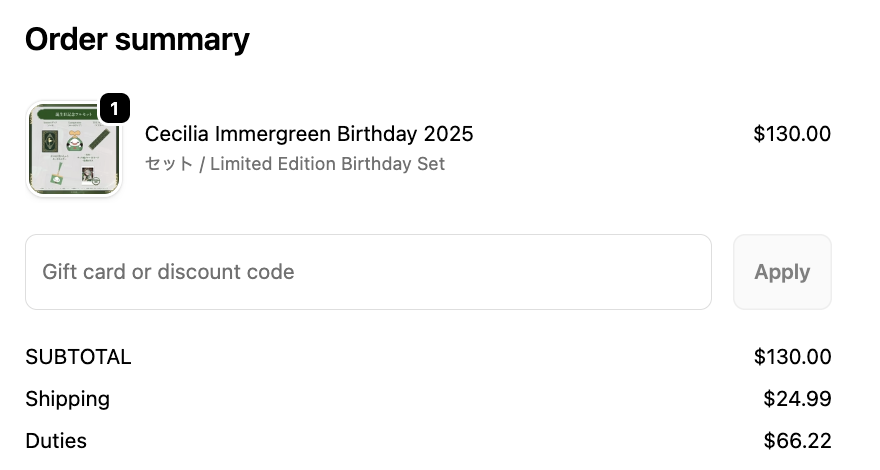Click the セット variant label
This screenshot has height=470, width=880.
coord(168,164)
